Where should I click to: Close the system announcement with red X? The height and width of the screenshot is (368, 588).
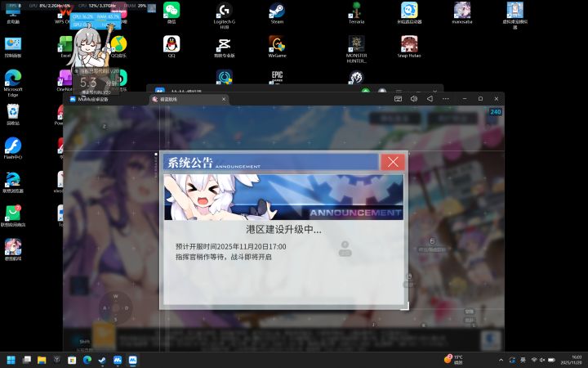[x=393, y=162]
